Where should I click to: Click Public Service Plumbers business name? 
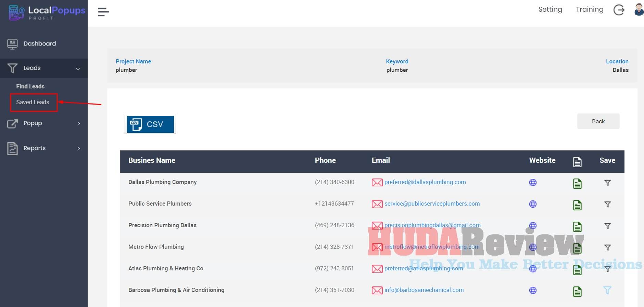160,204
